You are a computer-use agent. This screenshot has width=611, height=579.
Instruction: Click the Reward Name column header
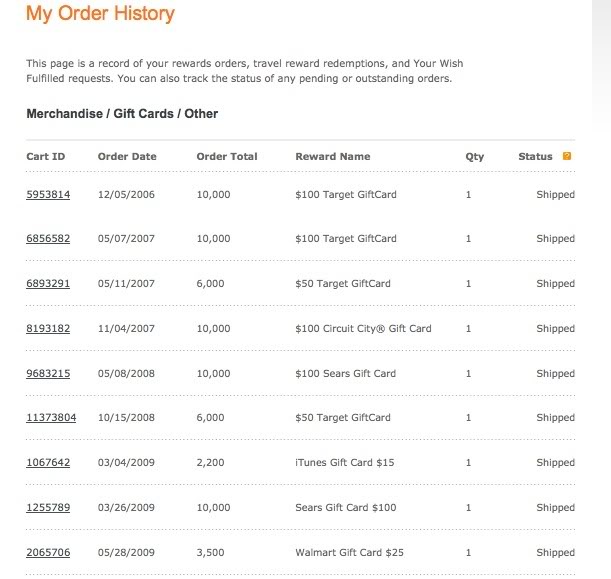(333, 157)
